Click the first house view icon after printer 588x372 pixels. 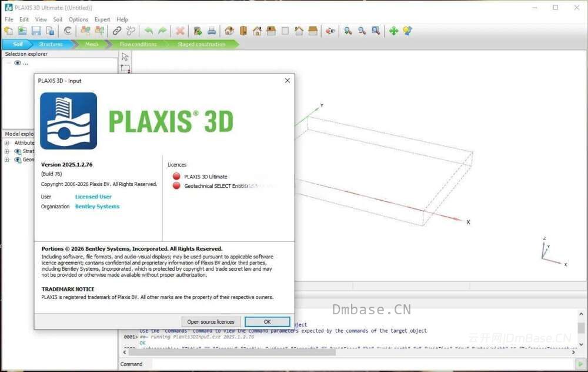click(229, 31)
